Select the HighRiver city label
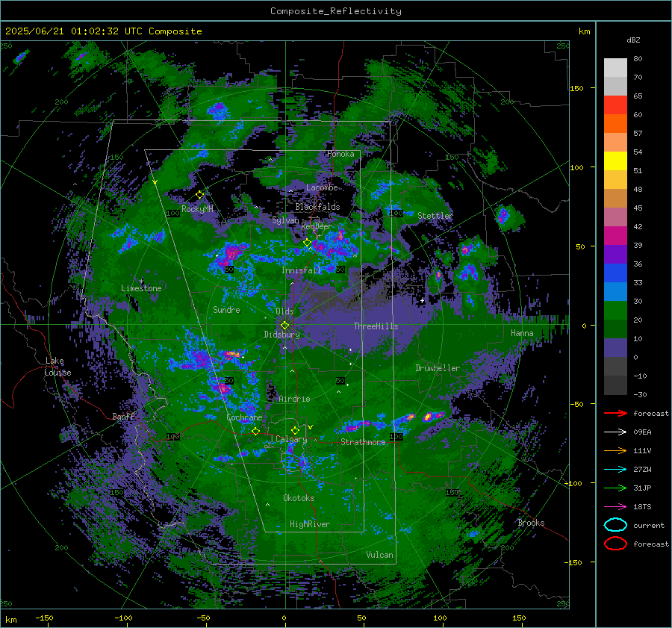The height and width of the screenshot is (628, 672). click(310, 524)
